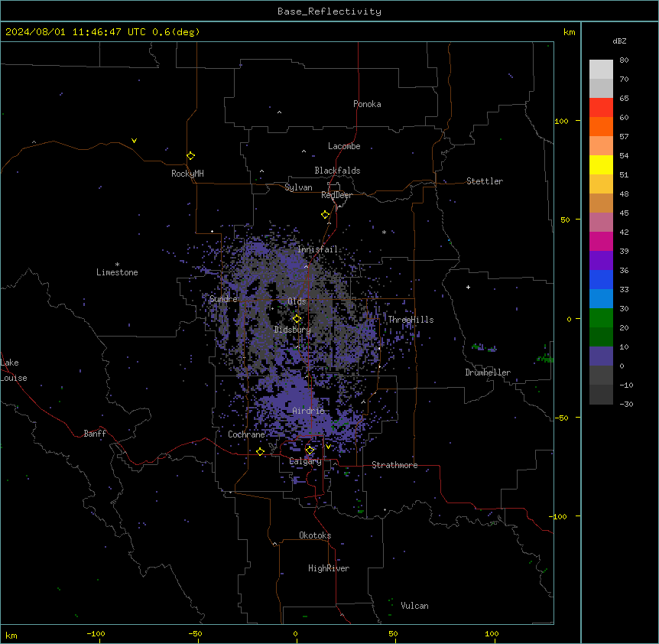Select the slate purple 0-10 dBZ swatch

click(601, 356)
